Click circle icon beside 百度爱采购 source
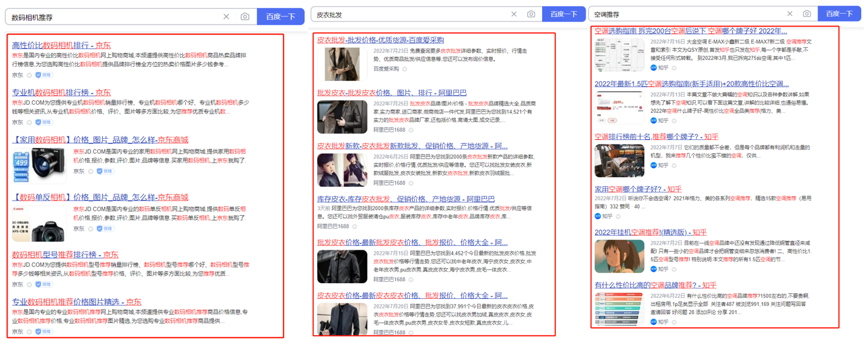The height and width of the screenshot is (345, 868). pos(405,69)
